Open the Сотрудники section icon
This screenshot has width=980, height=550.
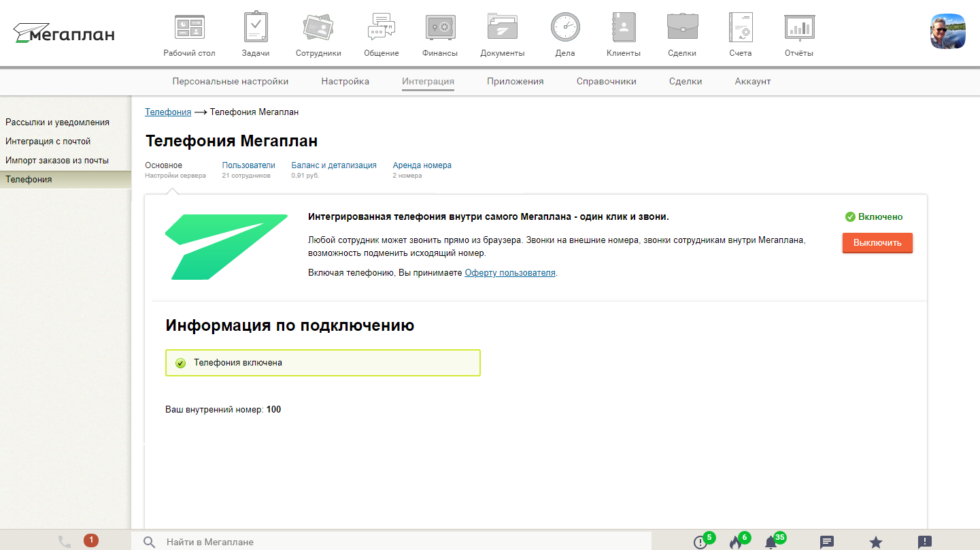coord(318,27)
